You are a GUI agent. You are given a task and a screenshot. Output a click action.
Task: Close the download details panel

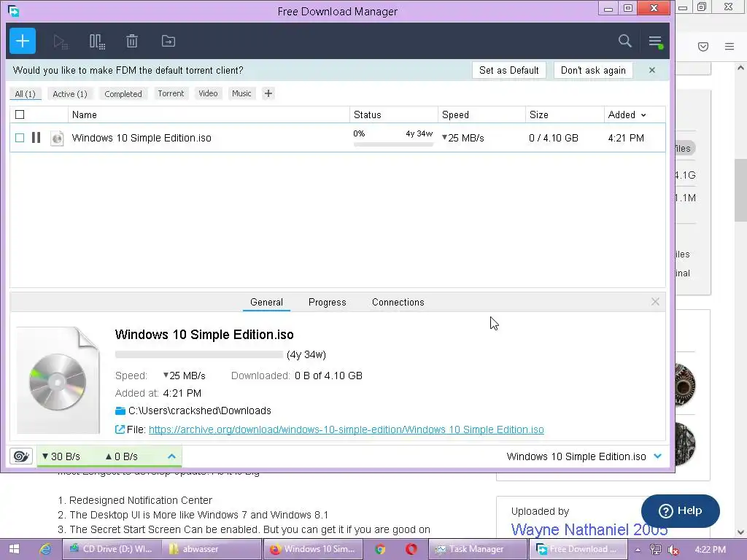click(656, 302)
